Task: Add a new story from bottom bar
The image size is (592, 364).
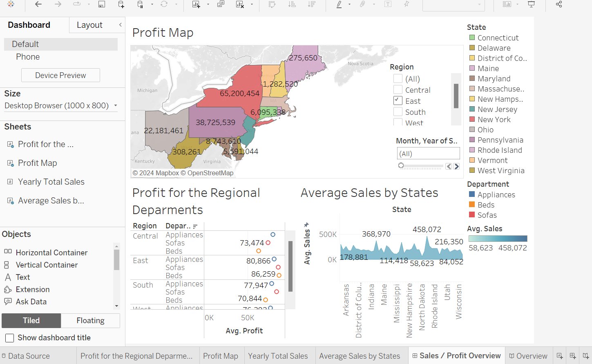Action: point(585,356)
